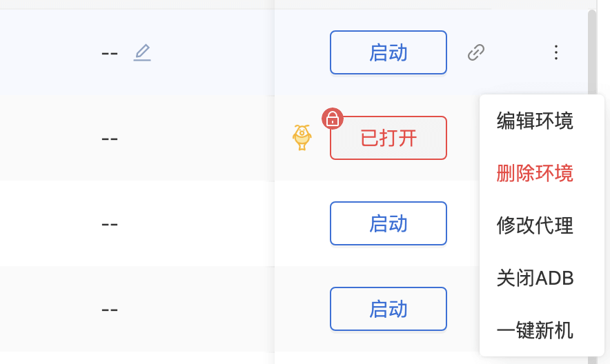Click the dashes in the 关闭ADB row
The height and width of the screenshot is (364, 610).
tap(110, 309)
